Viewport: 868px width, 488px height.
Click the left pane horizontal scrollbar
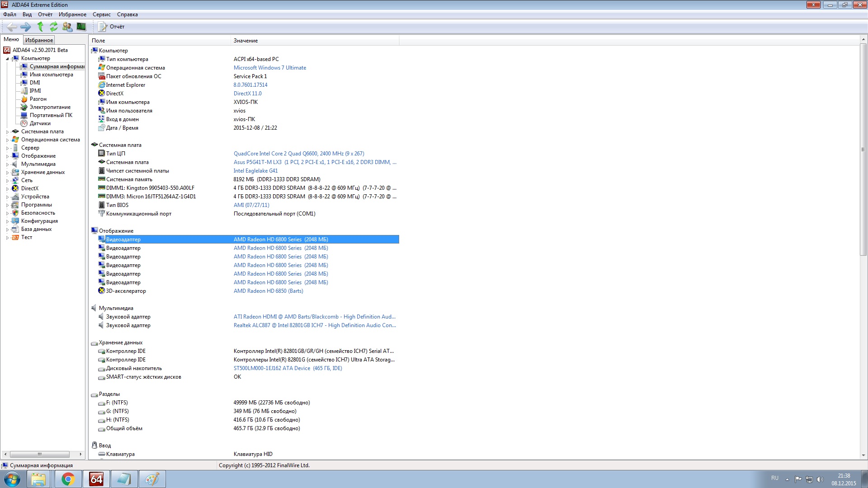[40, 454]
